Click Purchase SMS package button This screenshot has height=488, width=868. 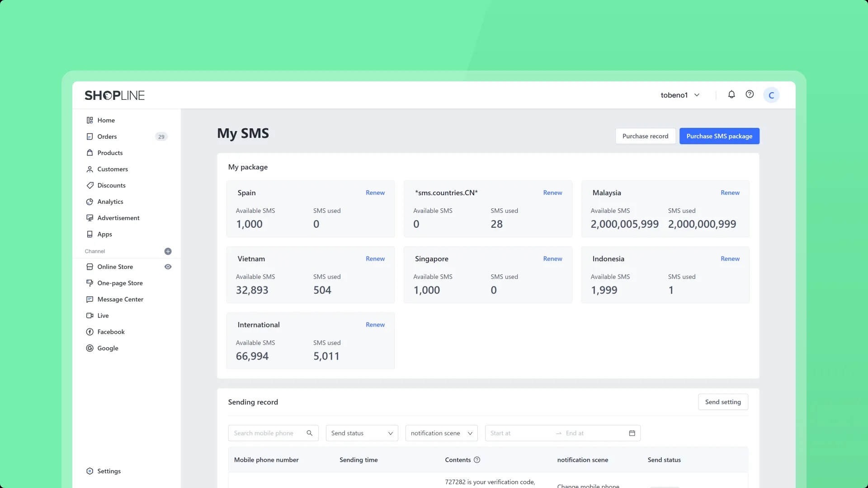[719, 136]
